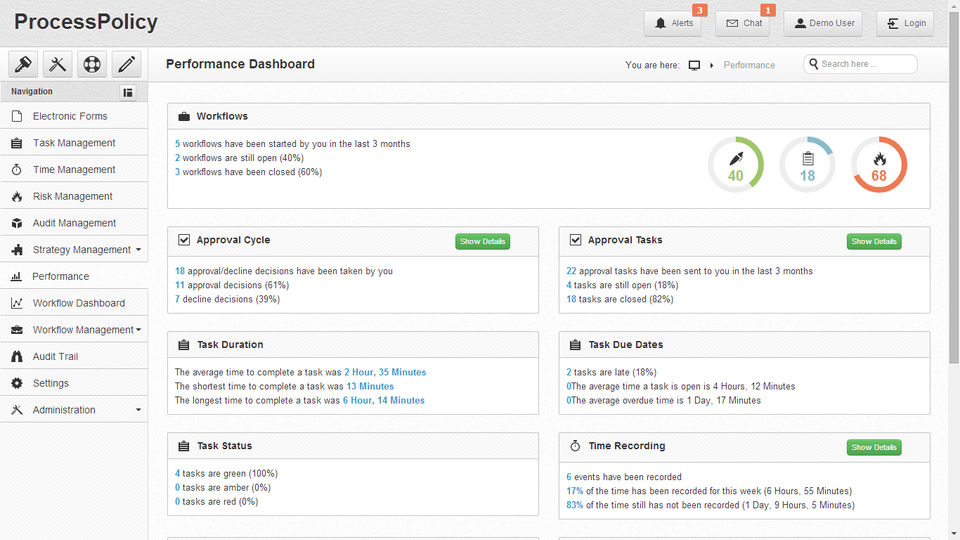The width and height of the screenshot is (960, 540).
Task: Expand the Strategy Management menu arrow
Action: pyautogui.click(x=138, y=250)
